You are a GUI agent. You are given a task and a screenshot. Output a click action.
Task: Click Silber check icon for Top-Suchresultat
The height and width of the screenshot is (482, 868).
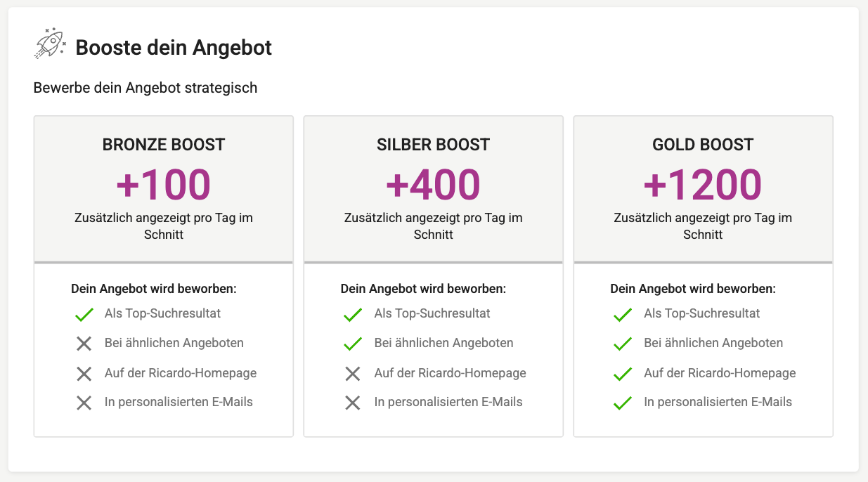click(x=353, y=314)
